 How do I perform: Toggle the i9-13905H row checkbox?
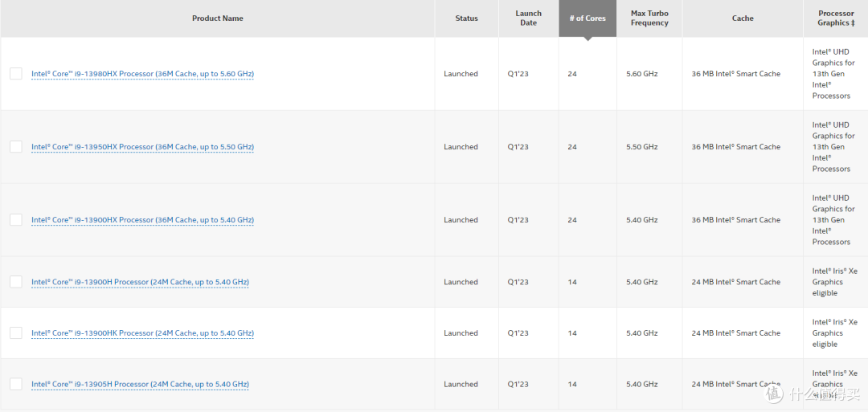(x=16, y=384)
